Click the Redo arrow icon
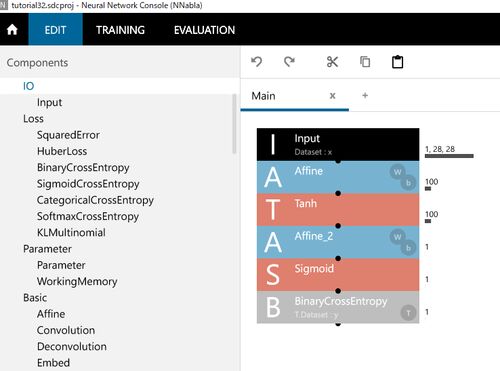The width and height of the screenshot is (500, 371). (x=289, y=62)
